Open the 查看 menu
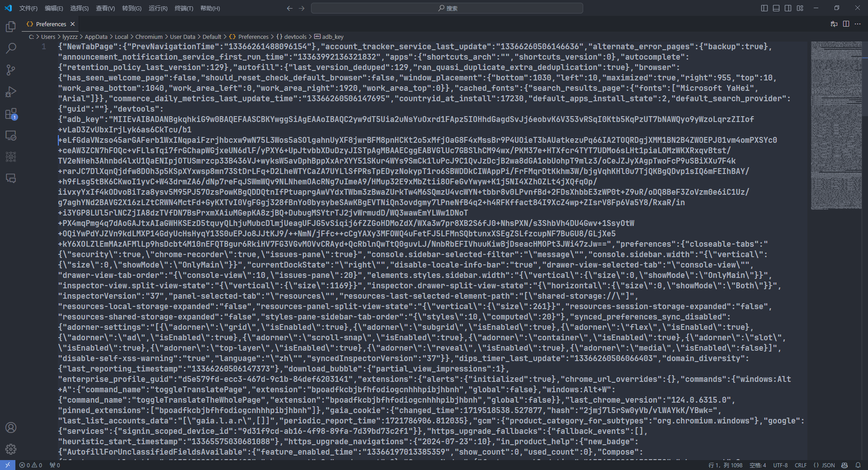Screen dimensions: 868x470 click(x=105, y=8)
